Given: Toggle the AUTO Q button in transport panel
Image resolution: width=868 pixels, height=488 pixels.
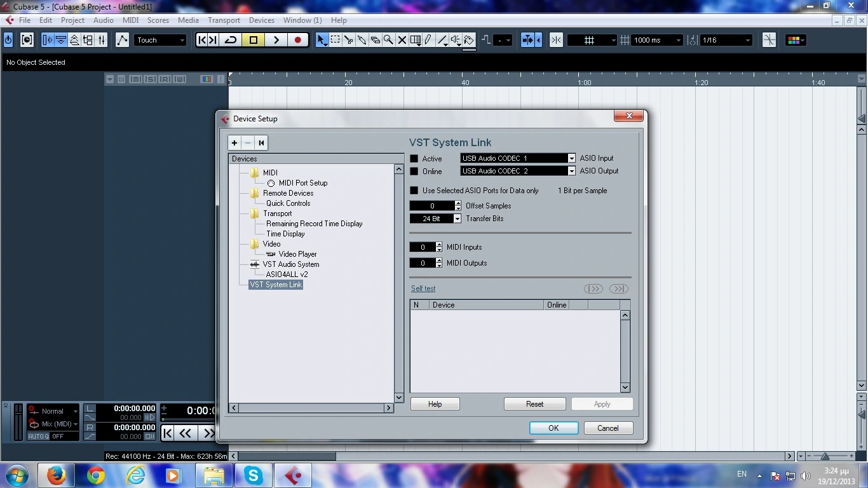Looking at the screenshot, I should [x=38, y=437].
